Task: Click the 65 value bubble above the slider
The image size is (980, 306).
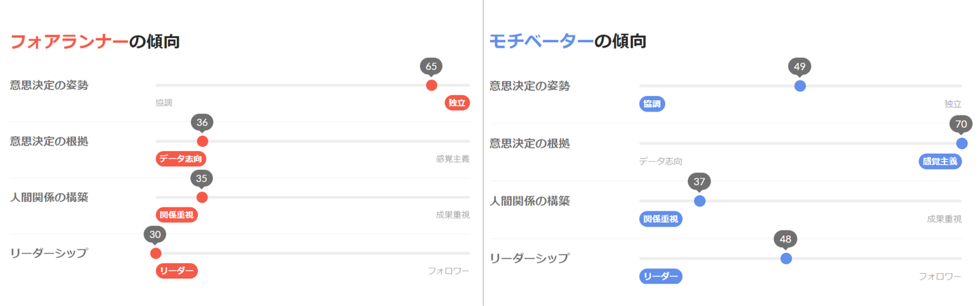Action: [x=431, y=66]
